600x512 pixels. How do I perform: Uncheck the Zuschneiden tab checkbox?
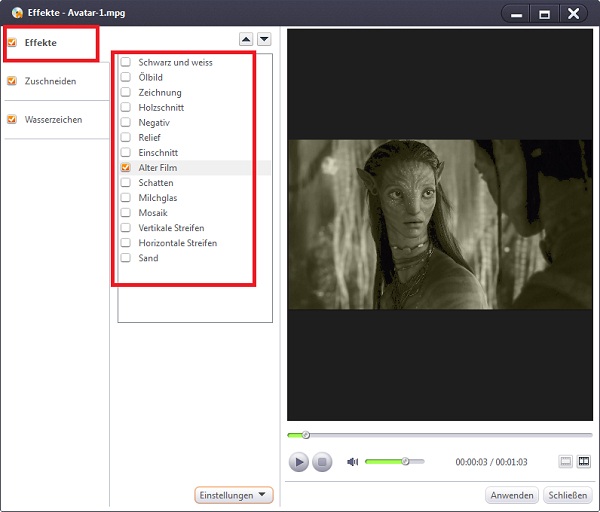(12, 81)
